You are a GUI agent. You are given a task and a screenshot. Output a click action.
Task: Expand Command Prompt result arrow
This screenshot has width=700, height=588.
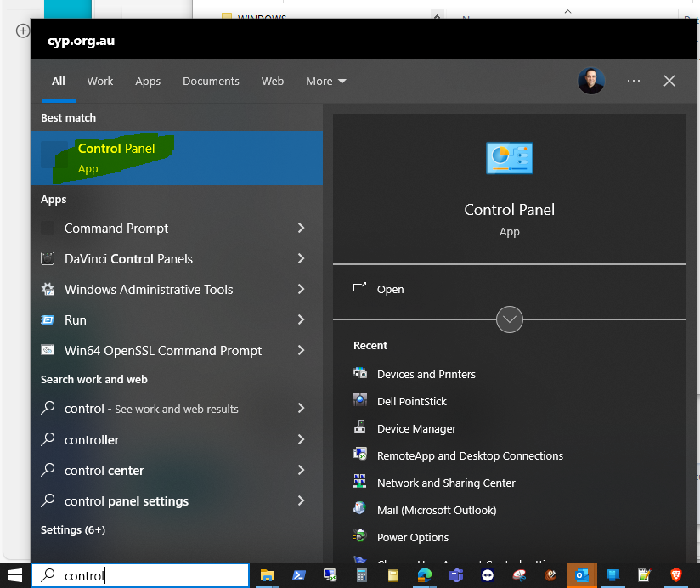tap(302, 228)
